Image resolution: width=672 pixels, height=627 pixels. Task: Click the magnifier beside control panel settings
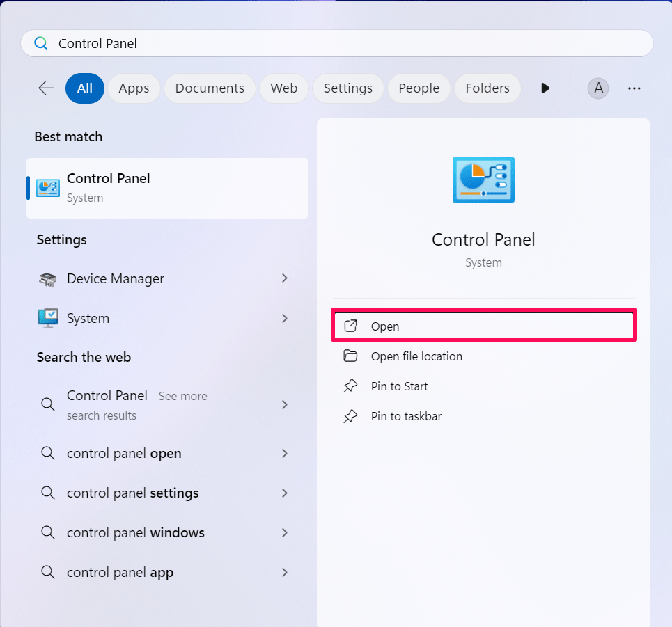[47, 493]
